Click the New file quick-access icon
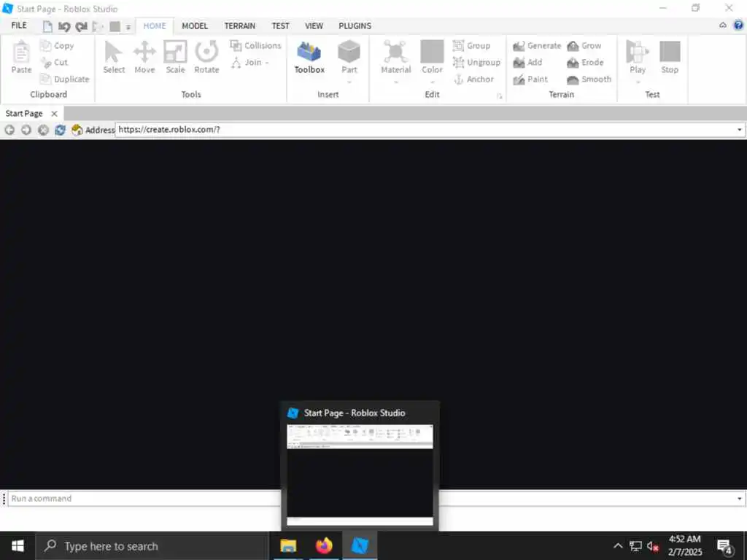 point(47,27)
